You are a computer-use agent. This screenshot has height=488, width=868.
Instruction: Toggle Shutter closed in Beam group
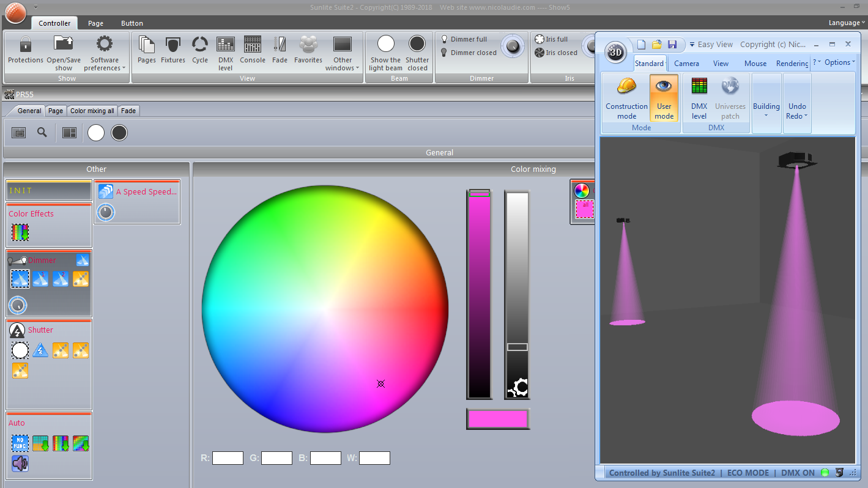tap(417, 53)
